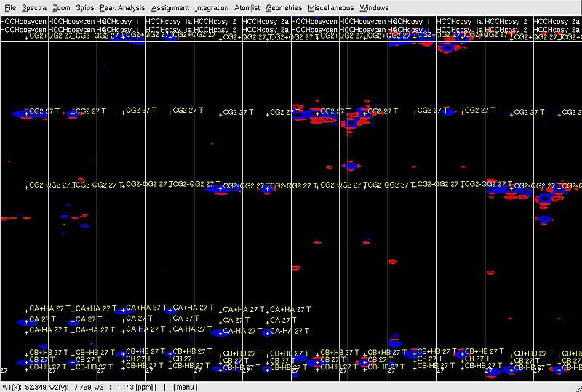The height and width of the screenshot is (392, 582).
Task: Open the Zoom menu
Action: coord(61,7)
